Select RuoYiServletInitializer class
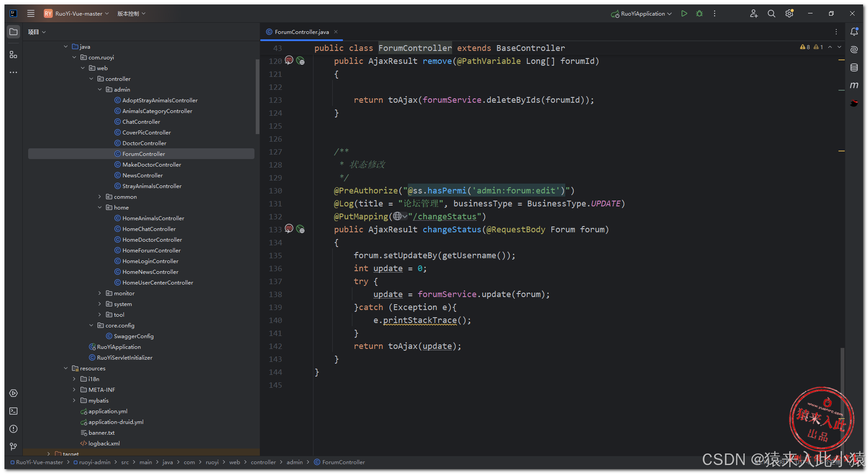The image size is (868, 474). pos(125,357)
